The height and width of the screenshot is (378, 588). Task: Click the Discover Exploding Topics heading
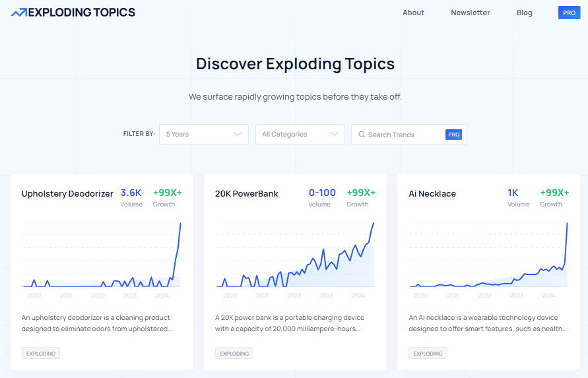[295, 64]
